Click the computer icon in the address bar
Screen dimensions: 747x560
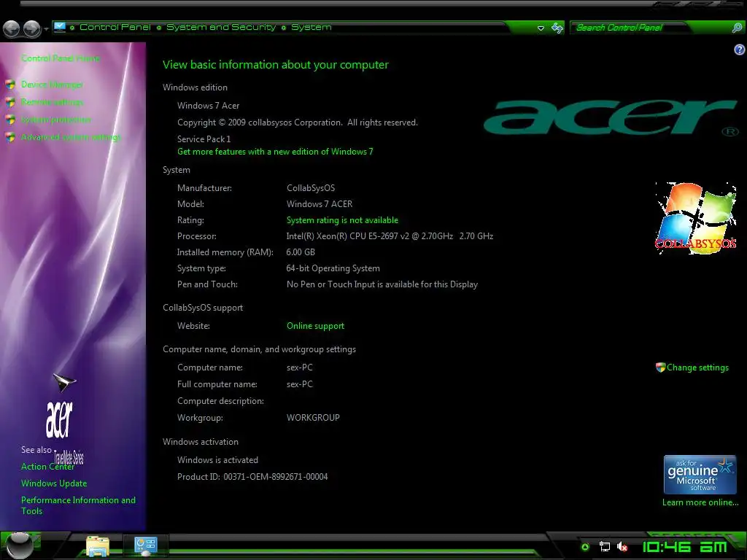click(60, 27)
